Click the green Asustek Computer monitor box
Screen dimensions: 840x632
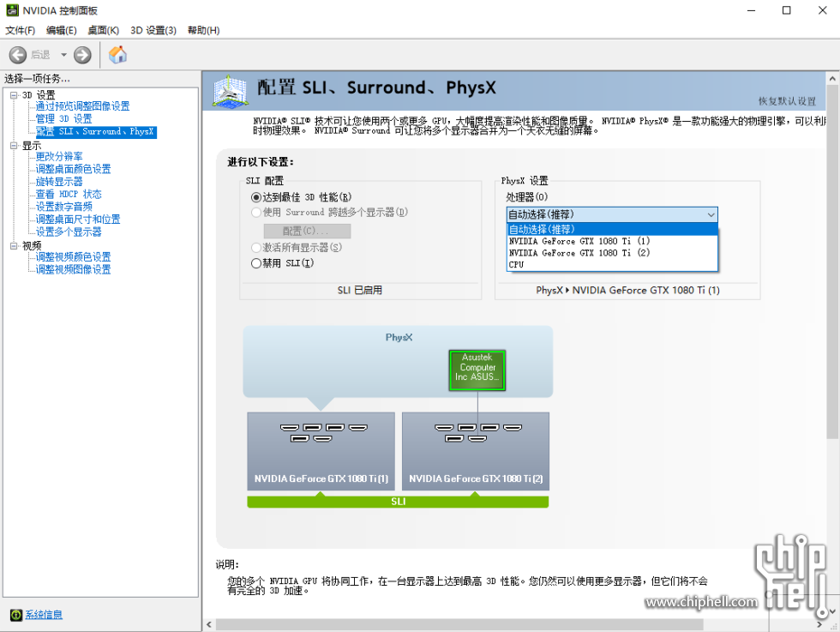tap(477, 370)
